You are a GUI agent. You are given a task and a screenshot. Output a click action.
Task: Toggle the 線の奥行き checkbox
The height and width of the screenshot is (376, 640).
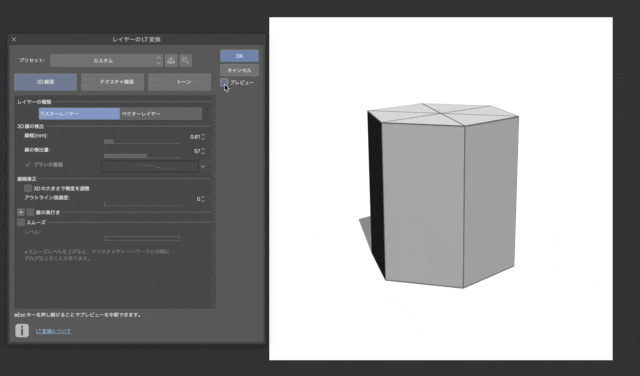pyautogui.click(x=30, y=212)
